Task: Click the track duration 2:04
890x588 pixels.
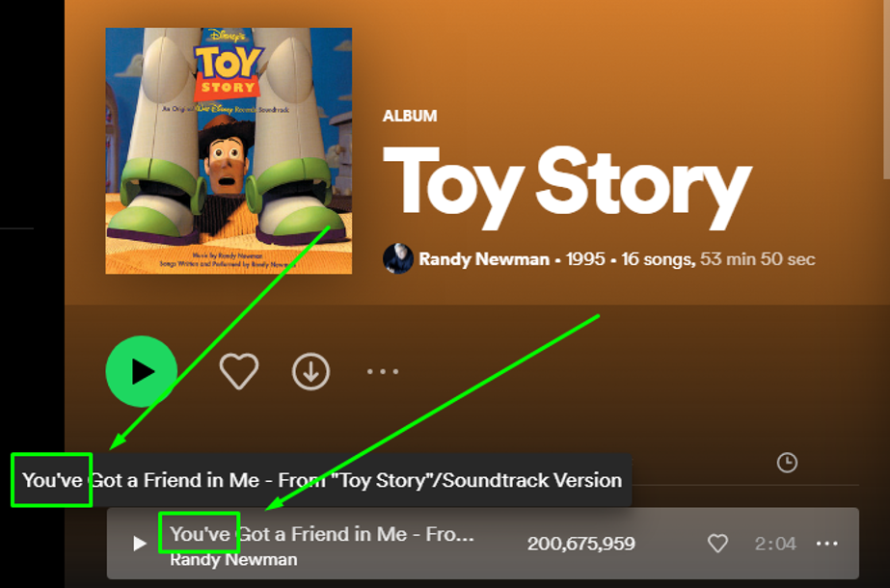Action: pos(775,544)
